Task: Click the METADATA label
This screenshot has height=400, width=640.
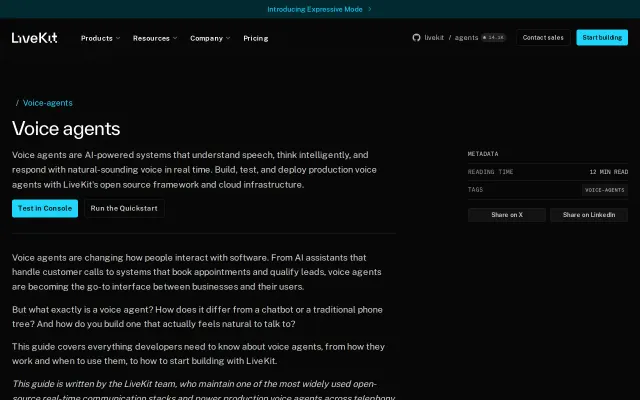Action: click(483, 154)
